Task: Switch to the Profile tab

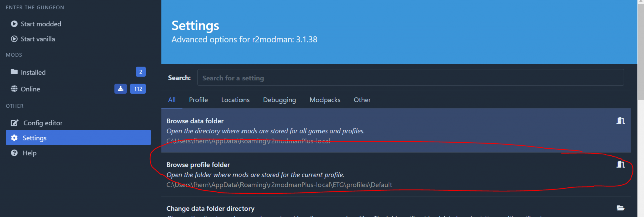Action: [198, 100]
